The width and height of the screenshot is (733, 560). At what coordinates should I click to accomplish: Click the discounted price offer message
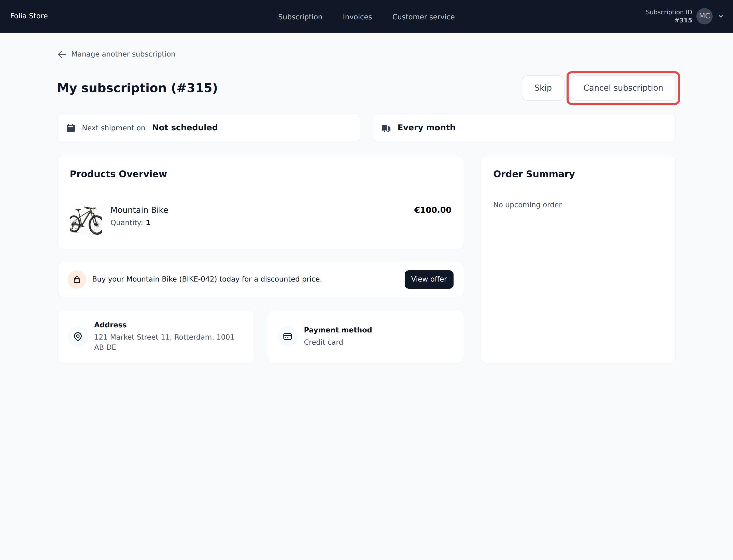207,279
